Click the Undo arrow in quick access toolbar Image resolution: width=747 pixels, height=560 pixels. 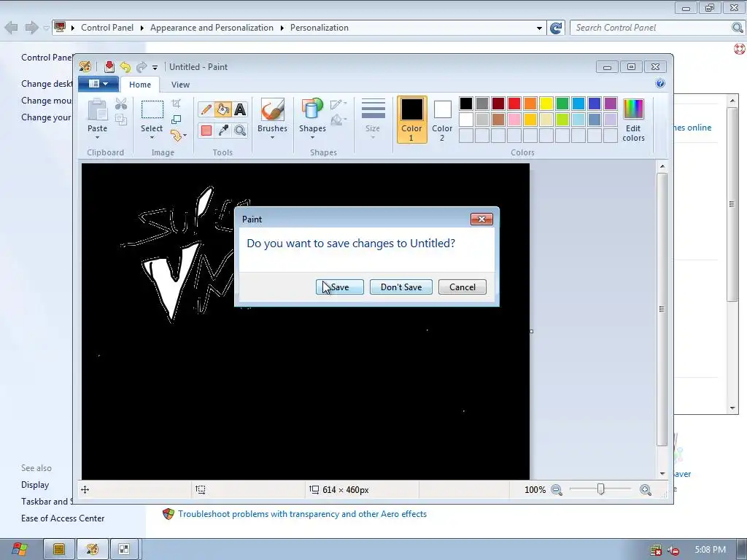pyautogui.click(x=125, y=66)
